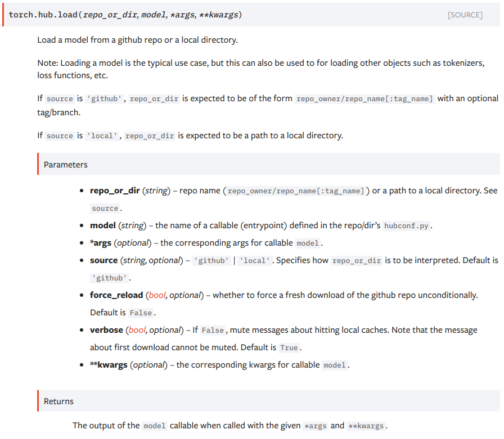This screenshot has width=504, height=439.
Task: Click the torch.hub.load function signature
Action: point(125,15)
